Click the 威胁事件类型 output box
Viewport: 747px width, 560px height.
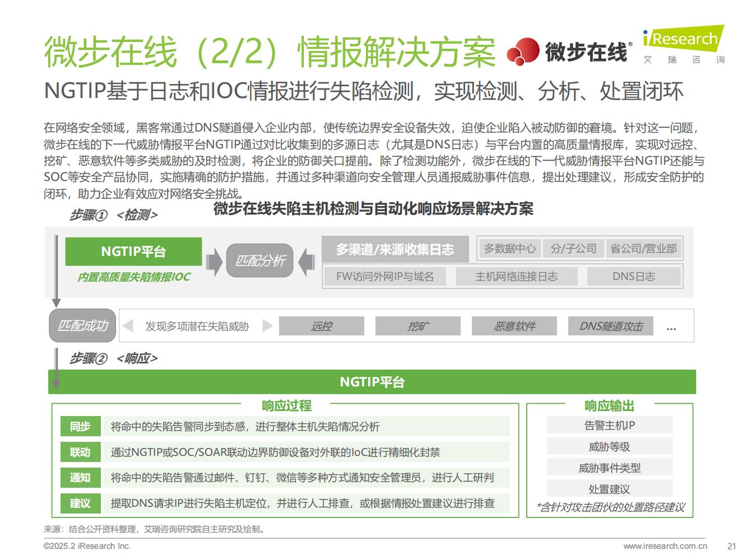[610, 468]
